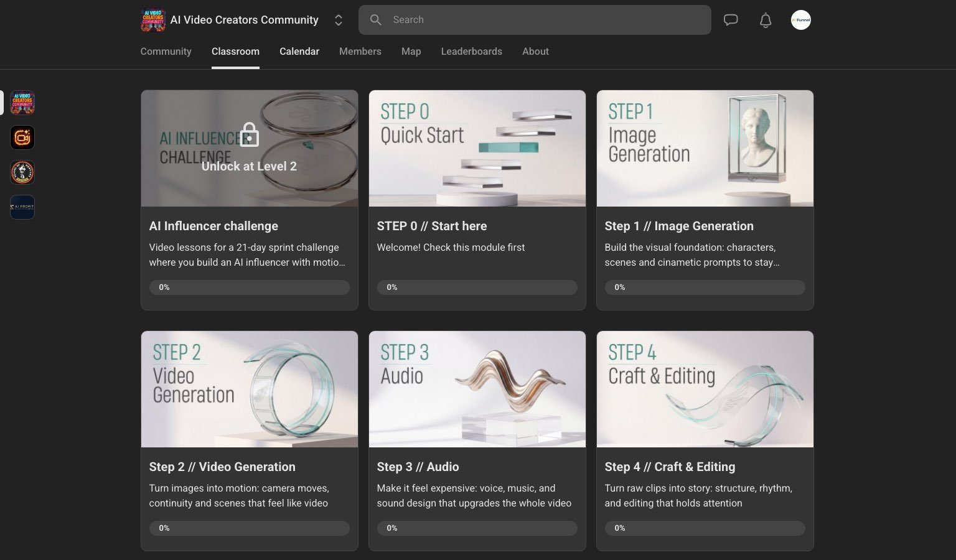956x560 pixels.
Task: Open the AI Profit community from the sidebar
Action: click(22, 207)
